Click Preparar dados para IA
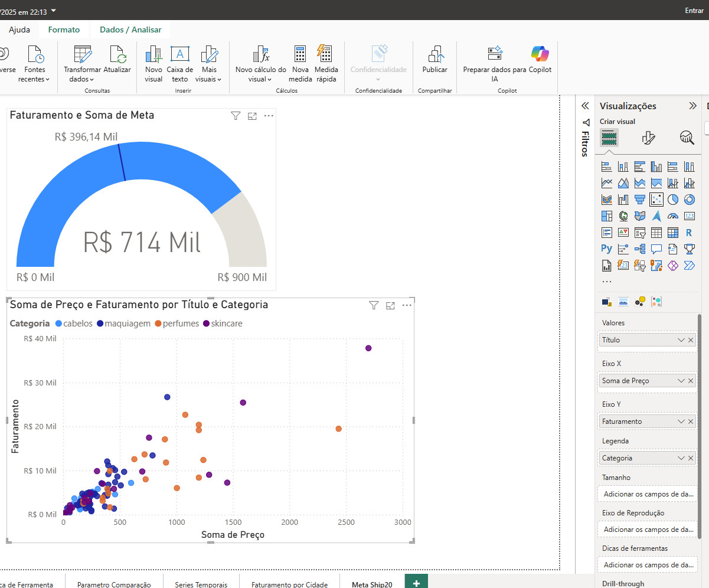This screenshot has height=588, width=709. (495, 64)
